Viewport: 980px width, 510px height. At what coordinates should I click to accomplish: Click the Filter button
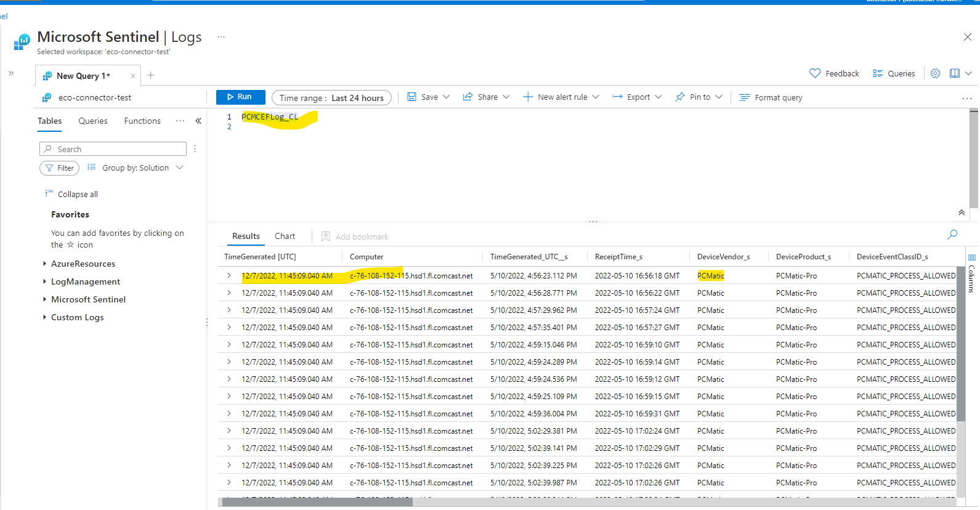[x=59, y=168]
